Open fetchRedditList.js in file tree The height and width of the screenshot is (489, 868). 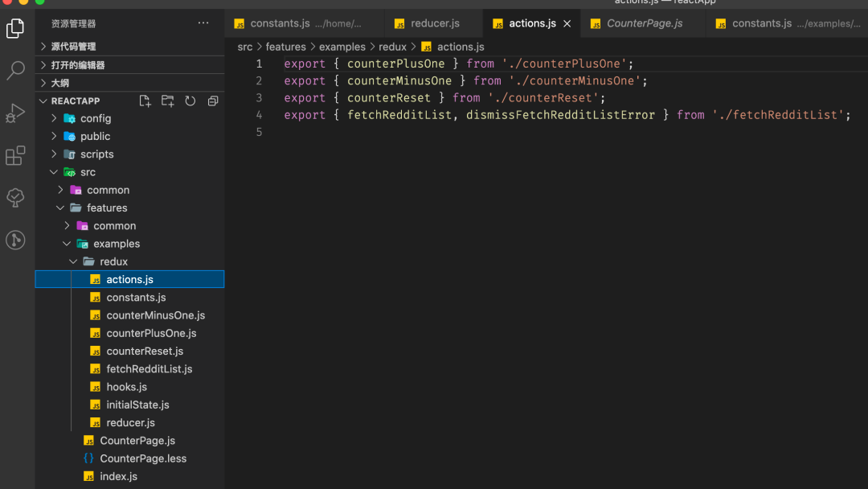149,369
